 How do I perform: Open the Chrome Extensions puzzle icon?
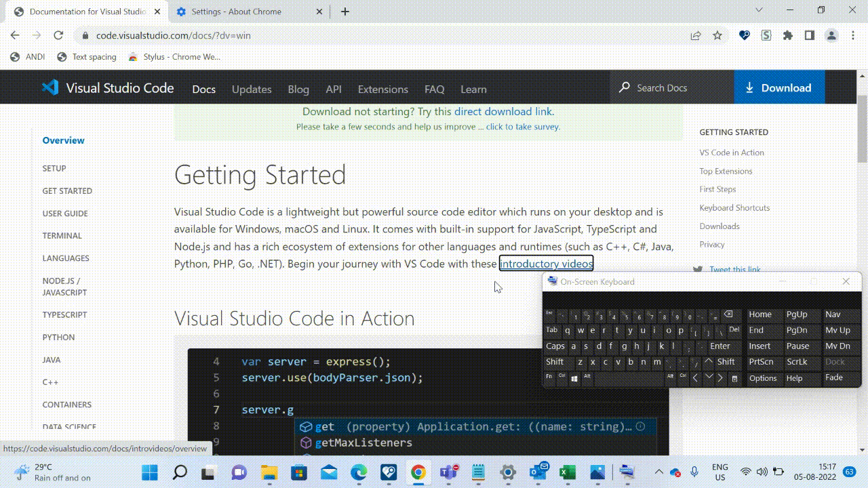[x=788, y=35]
